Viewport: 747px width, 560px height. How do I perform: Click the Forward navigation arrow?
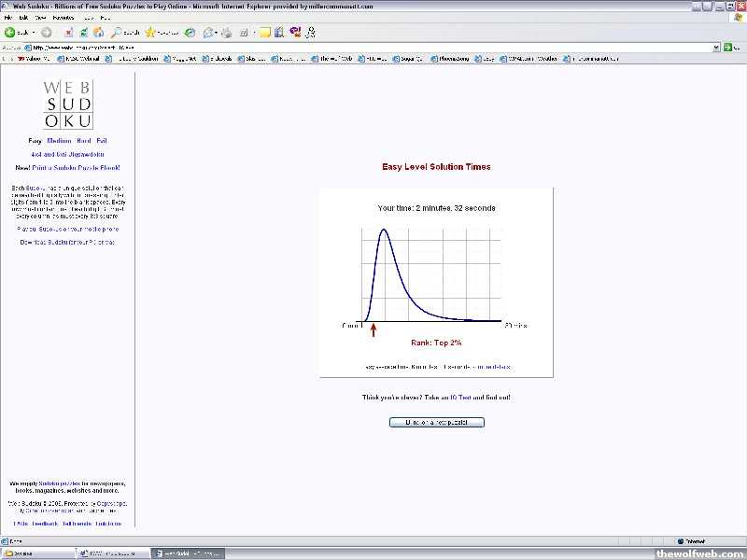tap(47, 33)
